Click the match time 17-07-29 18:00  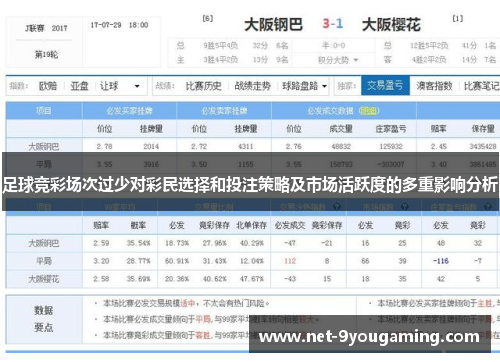tap(119, 25)
